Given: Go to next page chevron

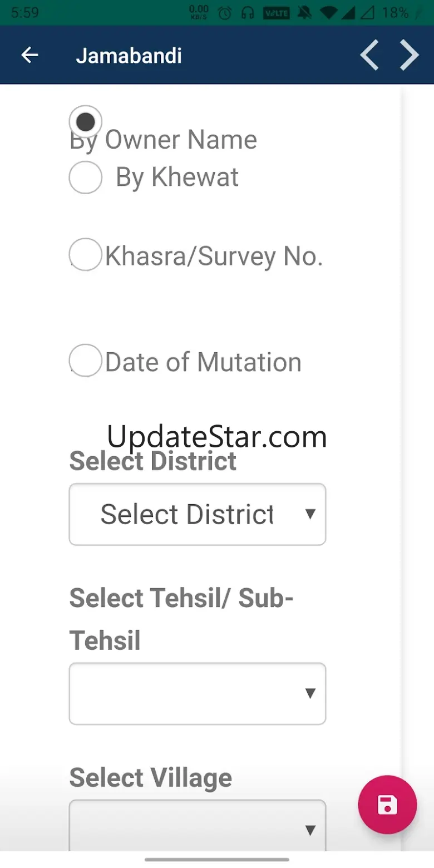Looking at the screenshot, I should 410,55.
